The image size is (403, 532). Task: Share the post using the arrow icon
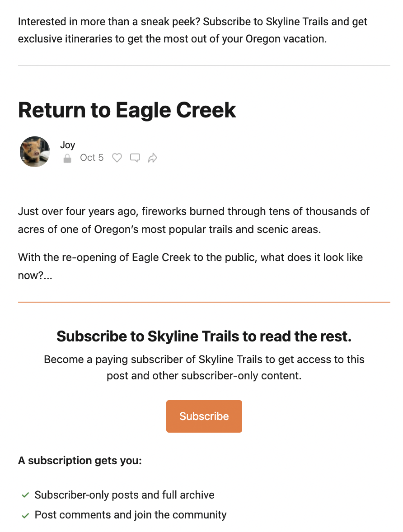152,158
